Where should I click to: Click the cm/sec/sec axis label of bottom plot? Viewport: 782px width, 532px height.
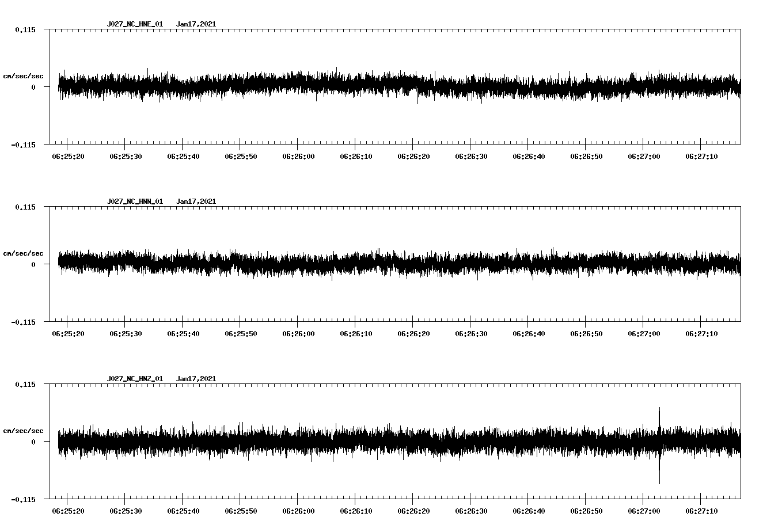click(x=24, y=430)
